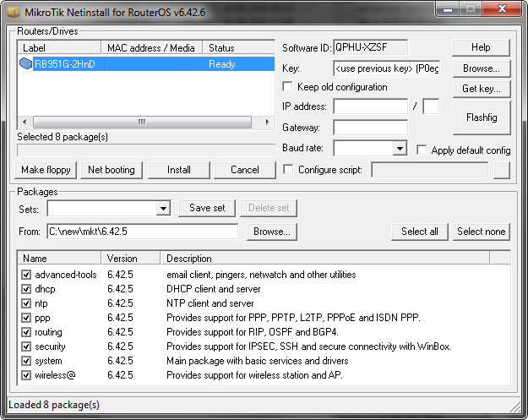Sort packages by Name column header
The image size is (528, 420).
click(59, 259)
